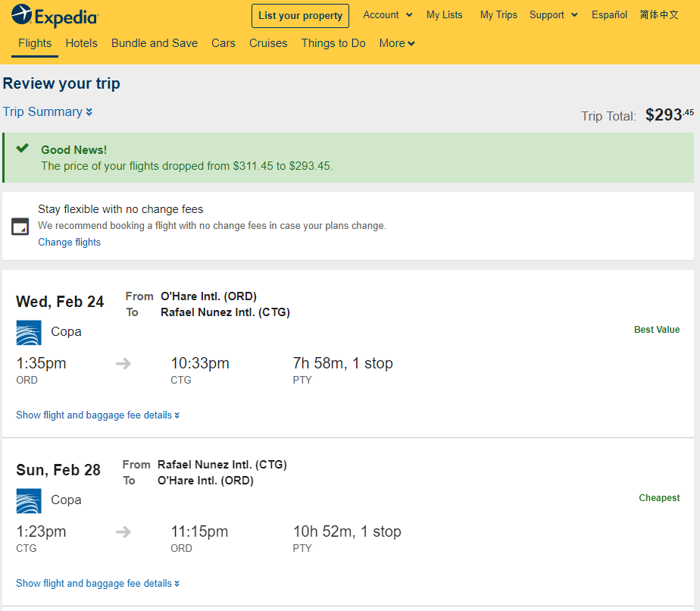Open Things to Do tab
This screenshot has height=611, width=700.
click(333, 43)
